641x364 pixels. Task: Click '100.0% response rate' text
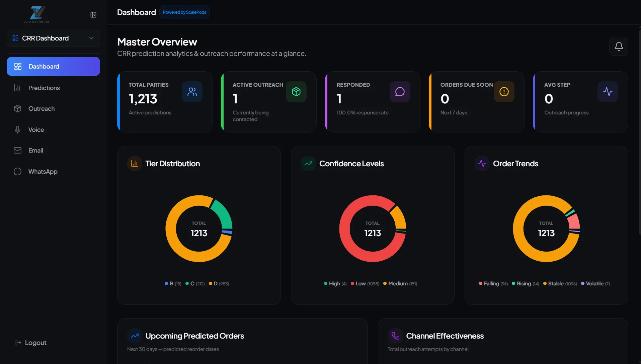click(363, 112)
